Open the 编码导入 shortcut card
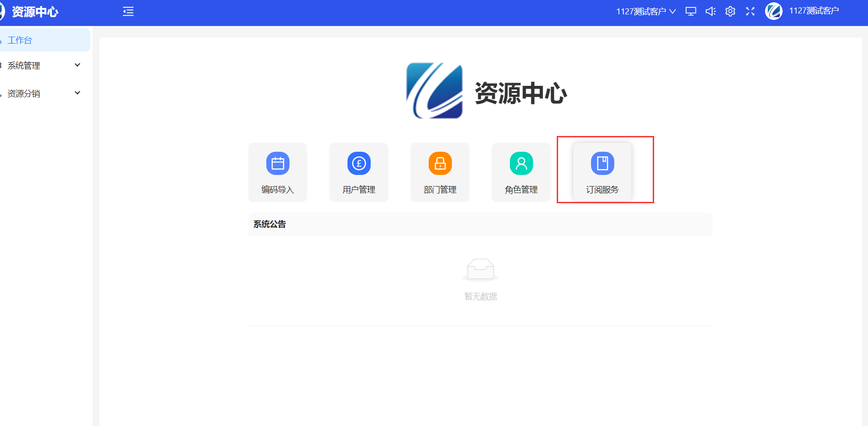This screenshot has height=426, width=868. click(x=277, y=172)
